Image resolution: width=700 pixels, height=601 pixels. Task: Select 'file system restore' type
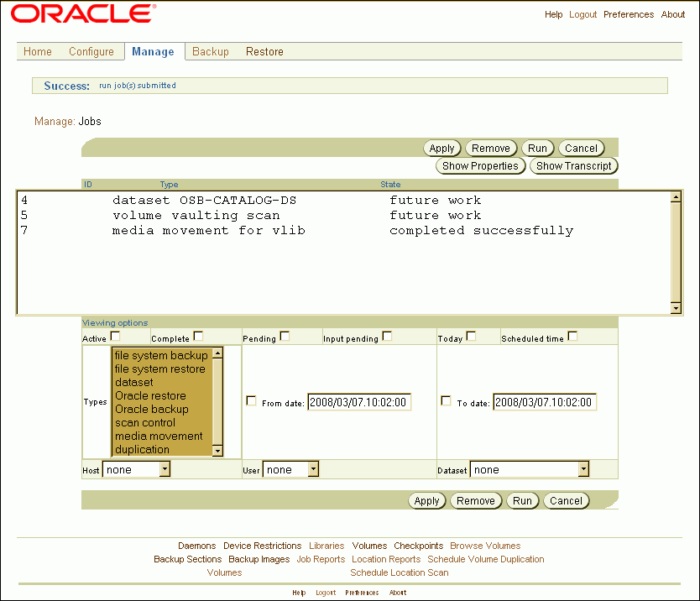162,368
